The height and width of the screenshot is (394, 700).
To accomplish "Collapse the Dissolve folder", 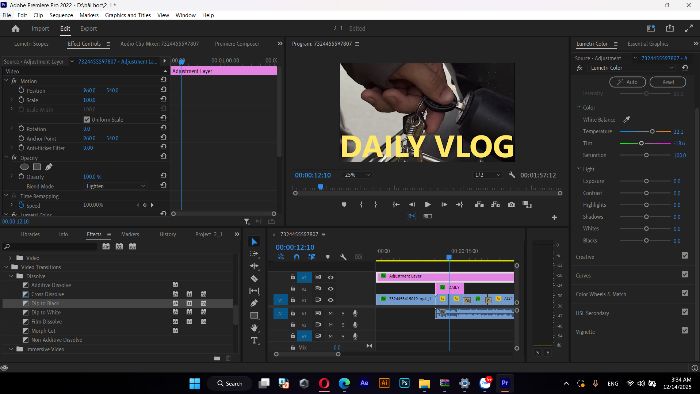I will click(12, 276).
